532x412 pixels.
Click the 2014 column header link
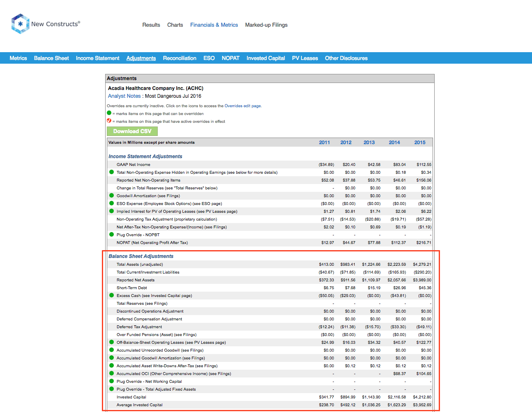tap(394, 143)
